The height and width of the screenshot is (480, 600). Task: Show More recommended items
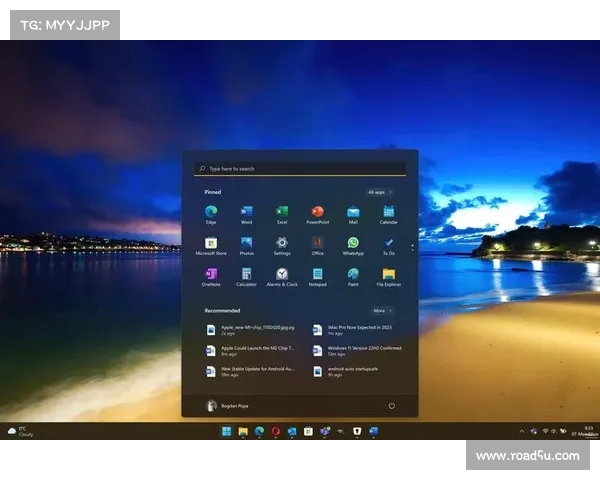(382, 311)
